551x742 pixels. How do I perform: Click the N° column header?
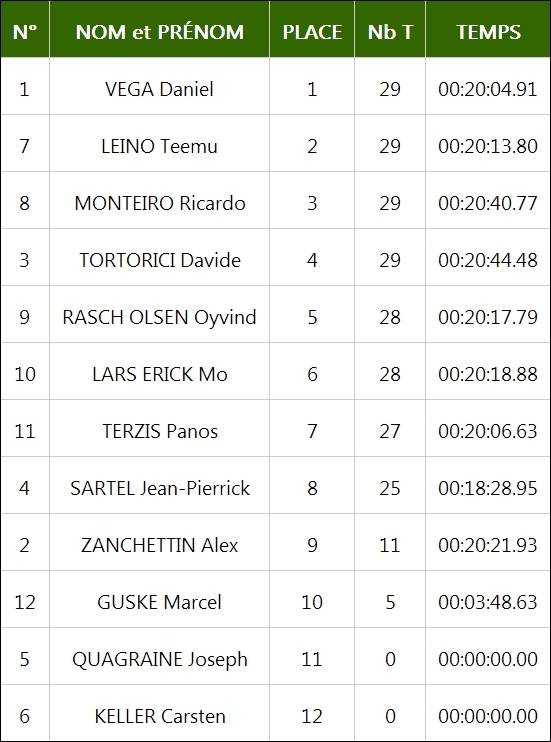(25, 29)
